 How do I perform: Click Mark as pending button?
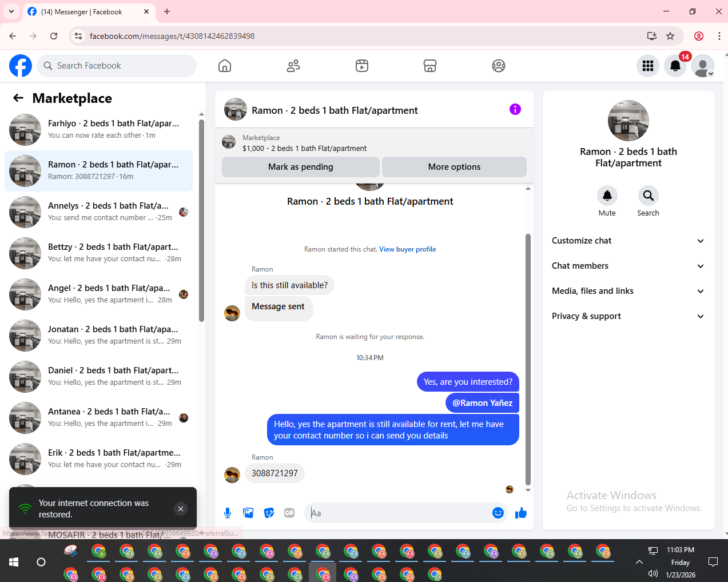pos(301,167)
